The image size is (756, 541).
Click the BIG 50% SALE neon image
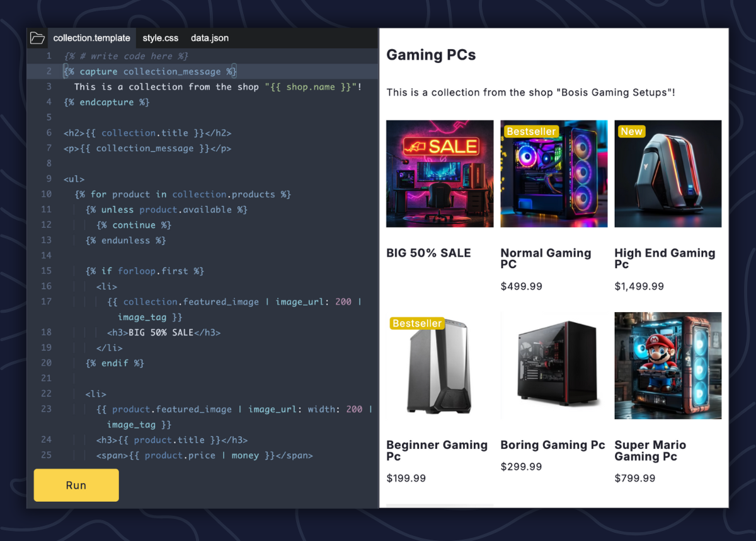pyautogui.click(x=440, y=173)
